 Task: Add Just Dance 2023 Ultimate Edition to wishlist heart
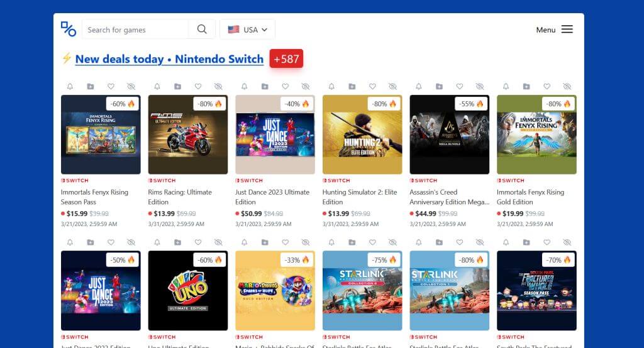pos(285,86)
